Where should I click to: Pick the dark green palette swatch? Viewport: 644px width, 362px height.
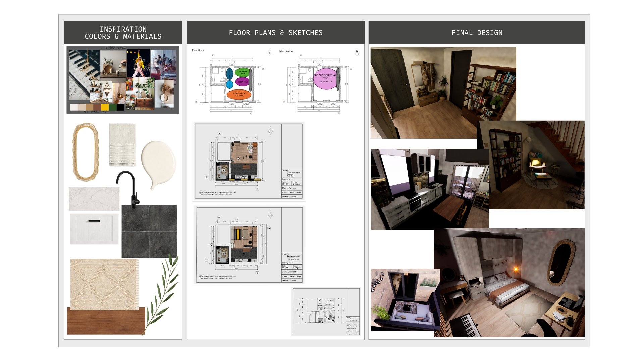(113, 107)
